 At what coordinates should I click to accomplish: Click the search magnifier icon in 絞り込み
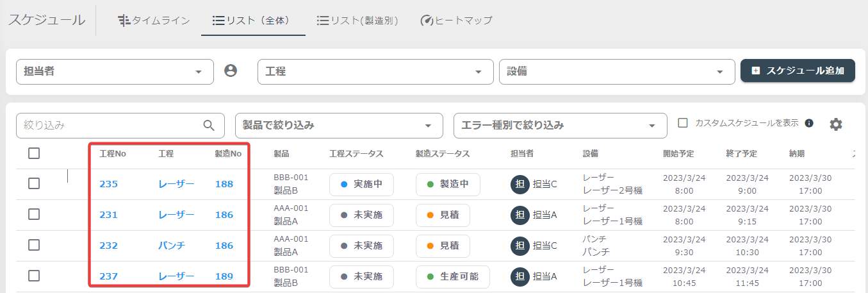pos(209,125)
